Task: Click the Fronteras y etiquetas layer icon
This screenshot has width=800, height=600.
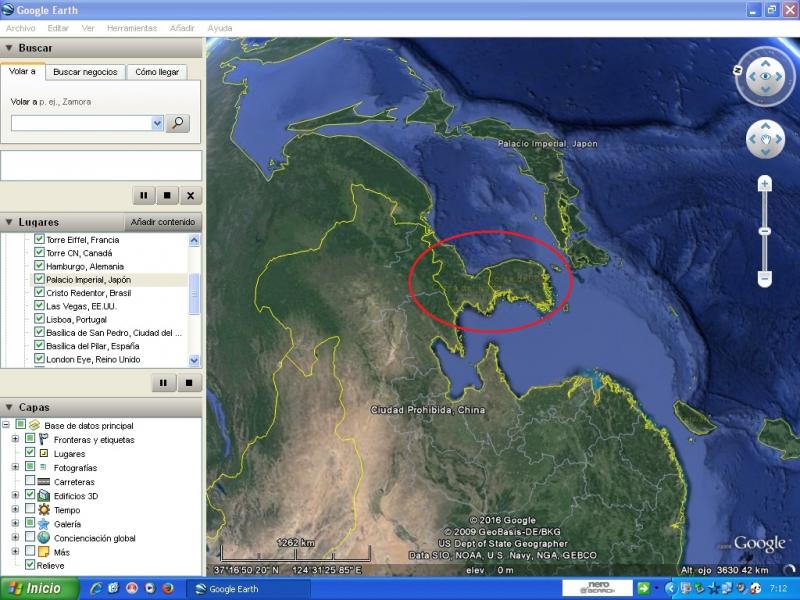Action: click(x=44, y=439)
